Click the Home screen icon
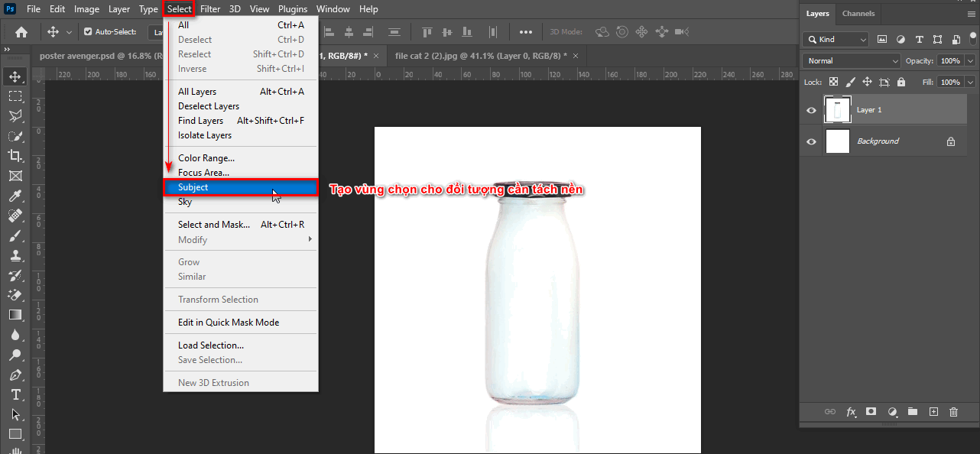Viewport: 980px width, 454px height. click(x=20, y=32)
